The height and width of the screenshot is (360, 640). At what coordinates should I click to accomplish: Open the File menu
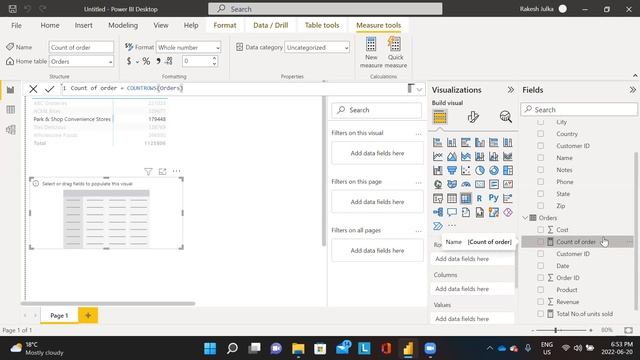(x=16, y=25)
